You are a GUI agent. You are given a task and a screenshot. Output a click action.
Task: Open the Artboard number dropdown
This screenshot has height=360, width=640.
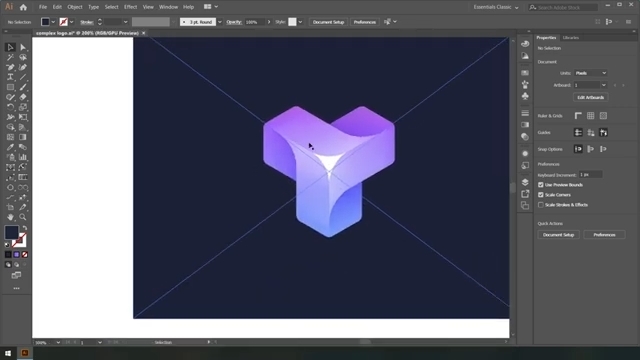click(x=590, y=85)
